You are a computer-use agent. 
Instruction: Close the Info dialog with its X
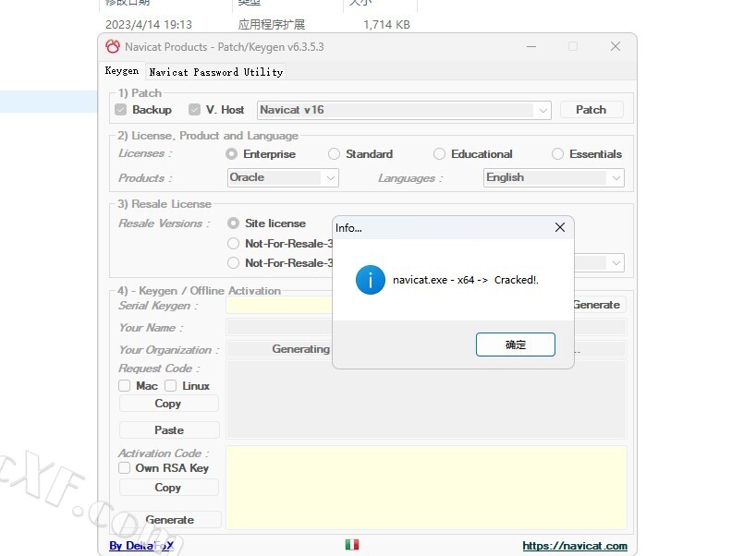560,227
